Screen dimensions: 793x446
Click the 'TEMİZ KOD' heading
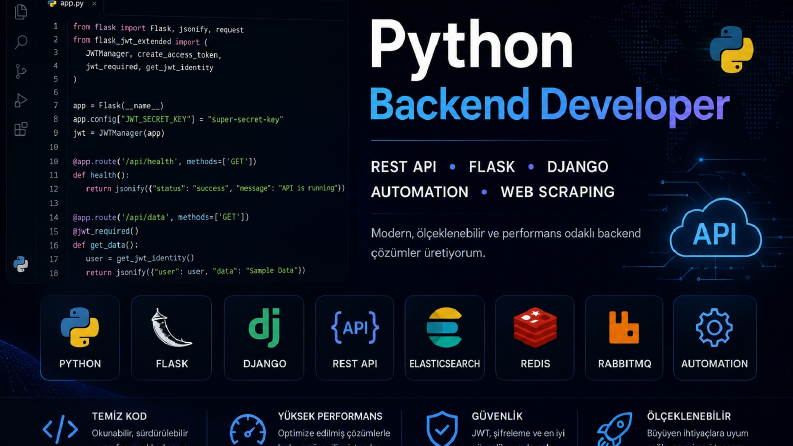click(119, 416)
